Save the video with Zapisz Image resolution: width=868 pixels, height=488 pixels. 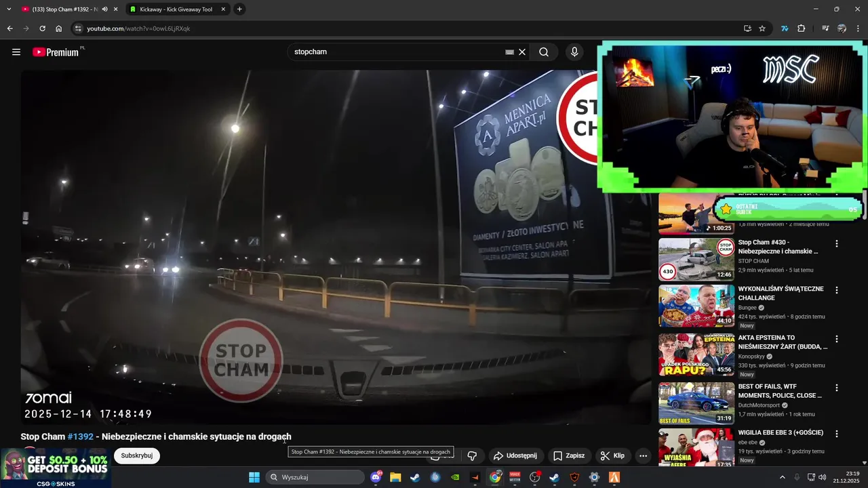568,455
